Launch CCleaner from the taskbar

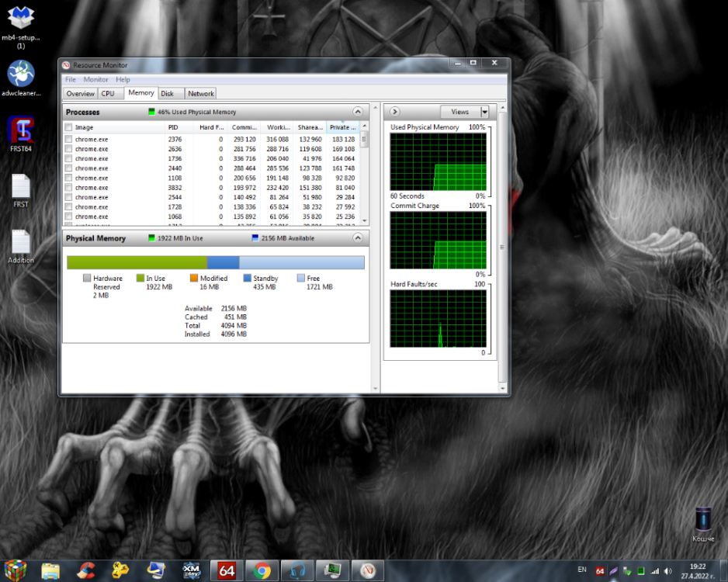pos(86,571)
